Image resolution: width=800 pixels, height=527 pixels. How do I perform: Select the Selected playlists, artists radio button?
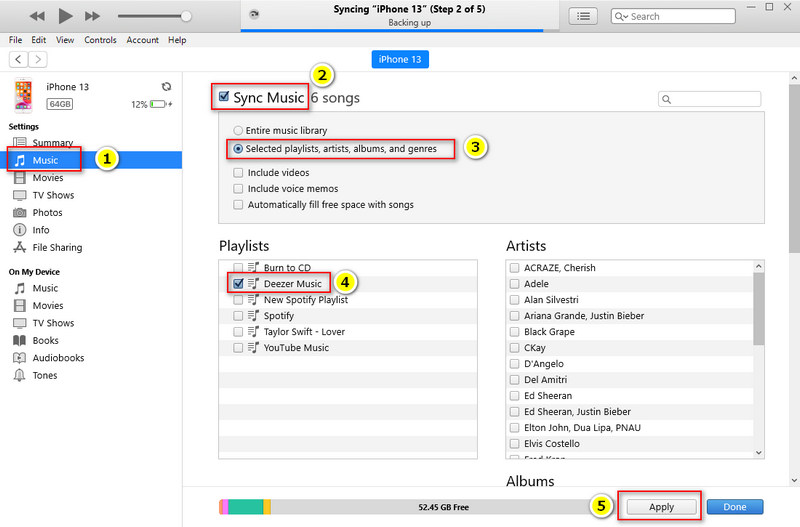(238, 149)
